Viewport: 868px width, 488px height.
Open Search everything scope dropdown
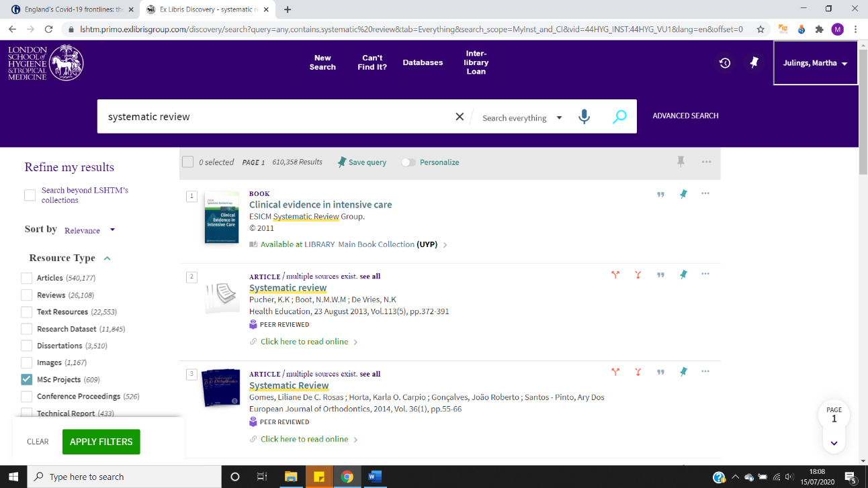(x=522, y=118)
